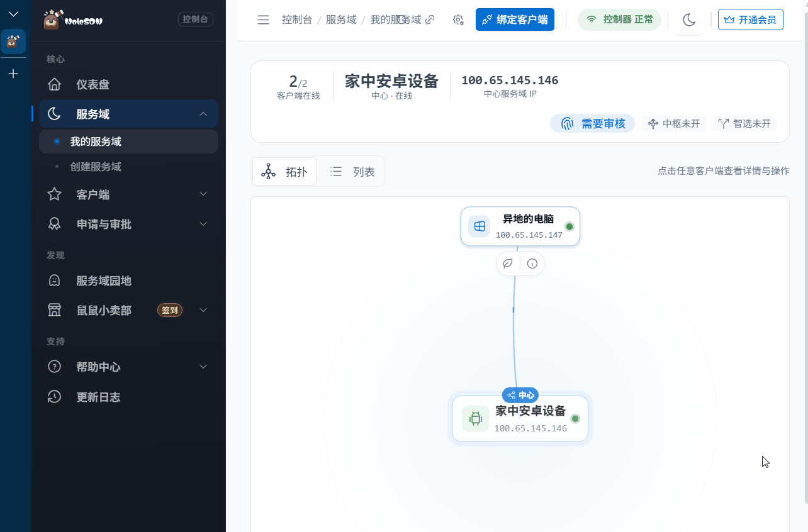808x532 pixels.
Task: Open 更新日志 in the sidebar
Action: 128,397
